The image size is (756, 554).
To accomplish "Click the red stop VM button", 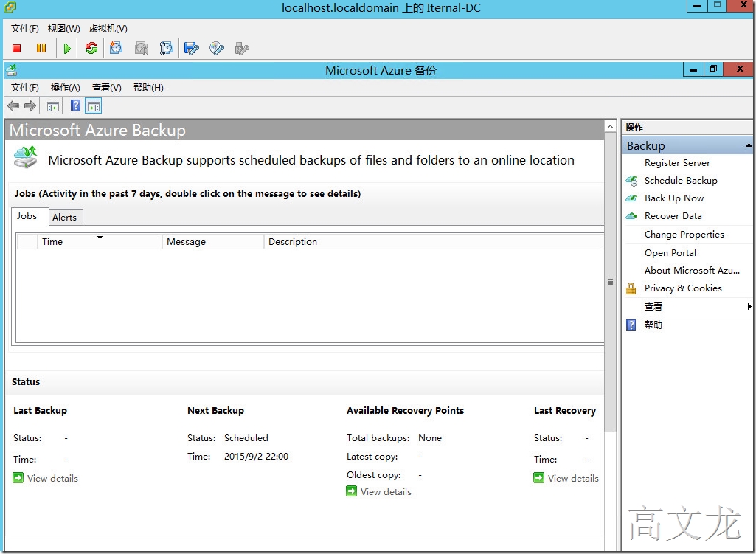I will 16,48.
